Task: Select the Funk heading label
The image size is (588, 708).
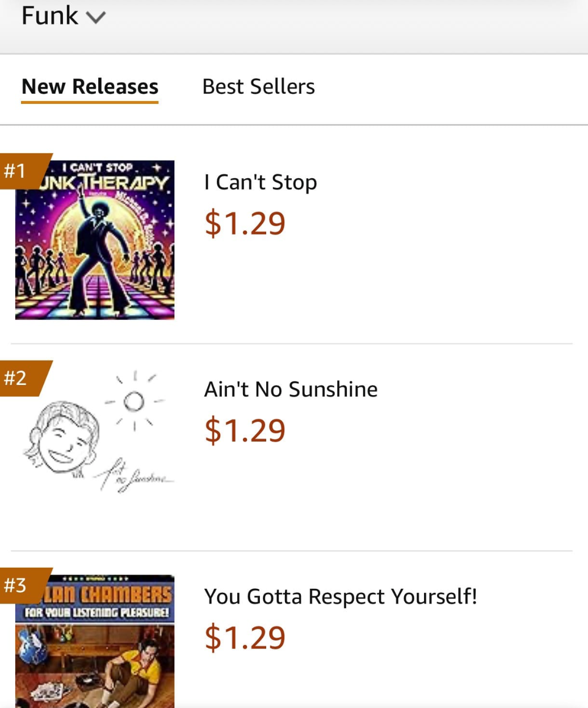Action: (x=49, y=16)
